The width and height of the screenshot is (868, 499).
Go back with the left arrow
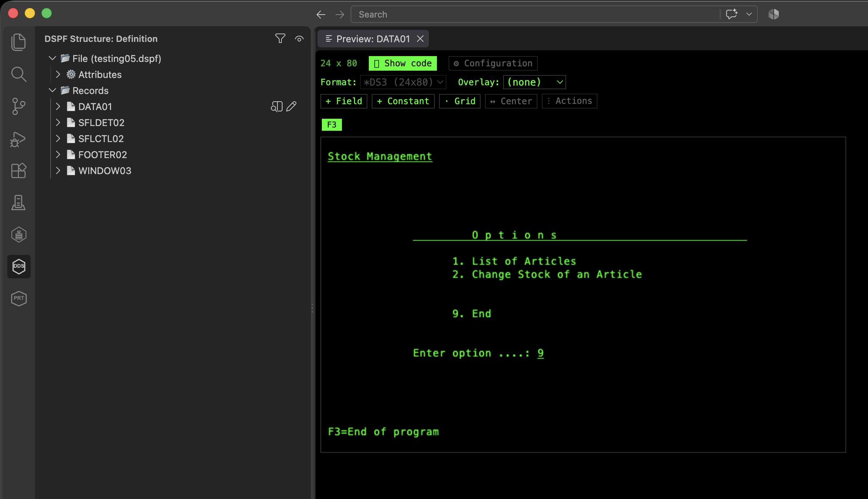pos(321,15)
